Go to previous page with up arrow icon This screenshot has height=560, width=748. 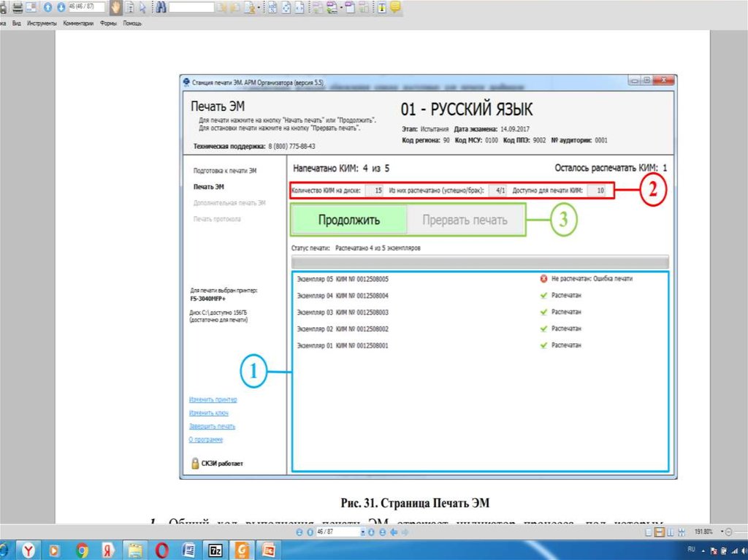[x=47, y=7]
